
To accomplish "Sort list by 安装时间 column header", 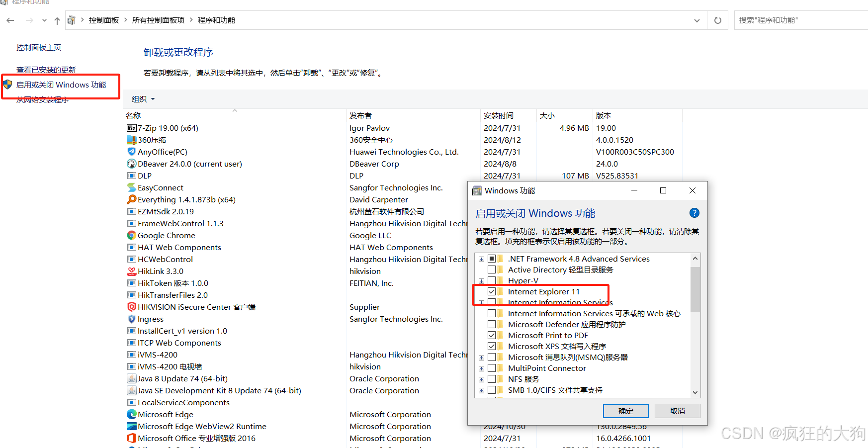I will [509, 115].
